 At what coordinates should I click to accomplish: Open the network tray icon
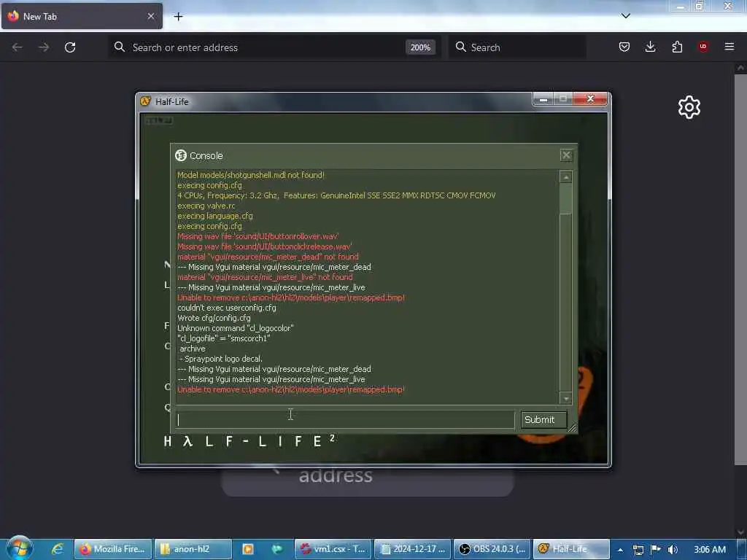(638, 550)
